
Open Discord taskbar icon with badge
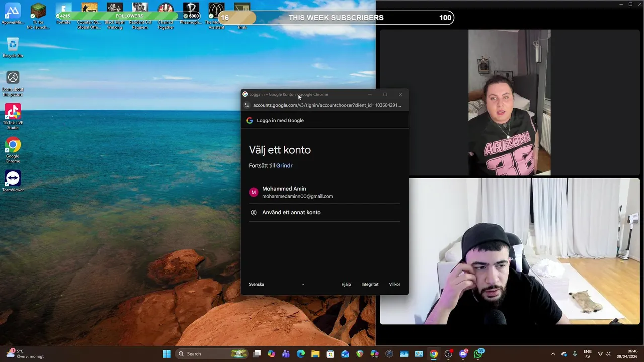point(463,354)
